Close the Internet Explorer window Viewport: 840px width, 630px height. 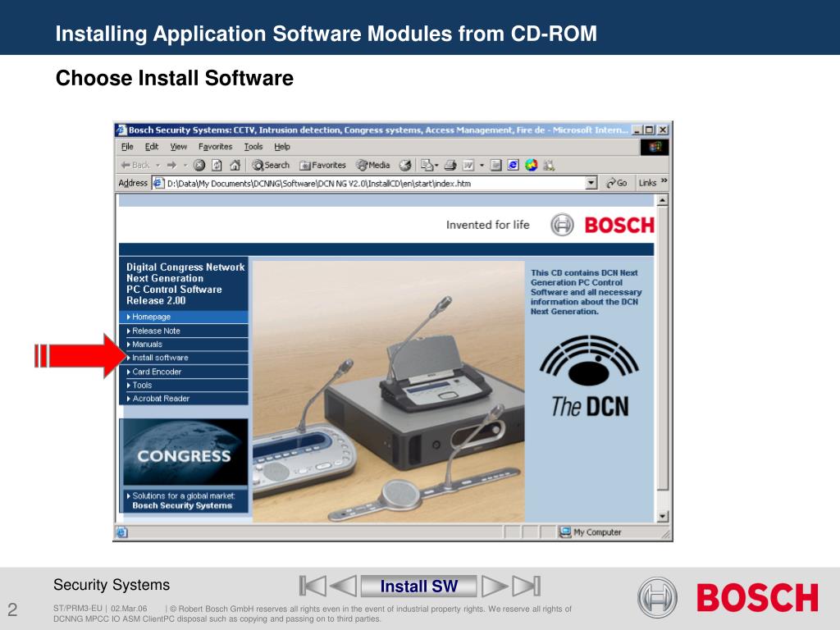tap(663, 130)
